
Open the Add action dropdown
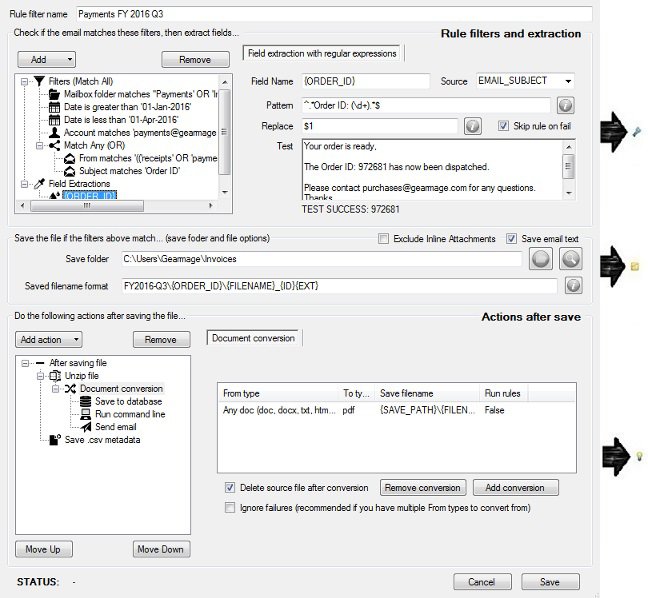coord(50,340)
